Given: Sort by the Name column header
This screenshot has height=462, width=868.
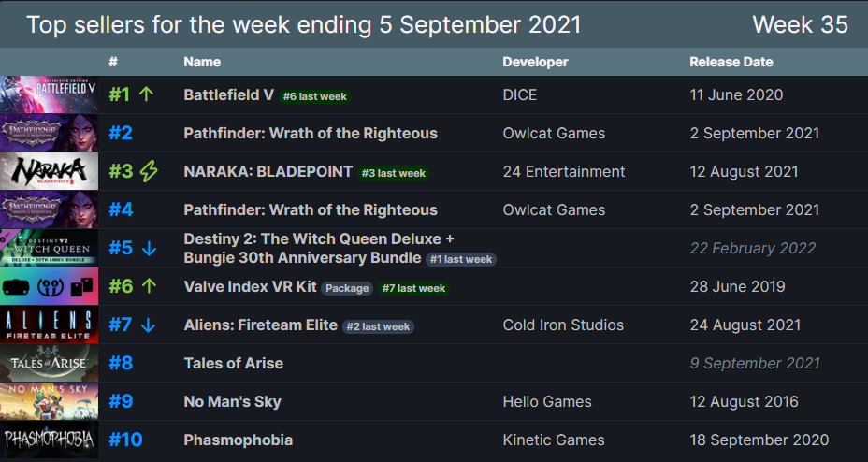Looking at the screenshot, I should [x=202, y=62].
